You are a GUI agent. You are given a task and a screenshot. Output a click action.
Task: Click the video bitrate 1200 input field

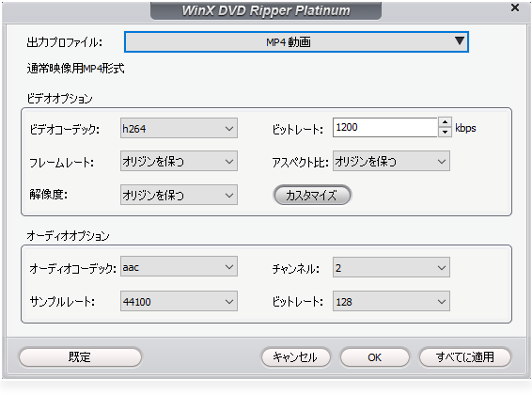(385, 127)
